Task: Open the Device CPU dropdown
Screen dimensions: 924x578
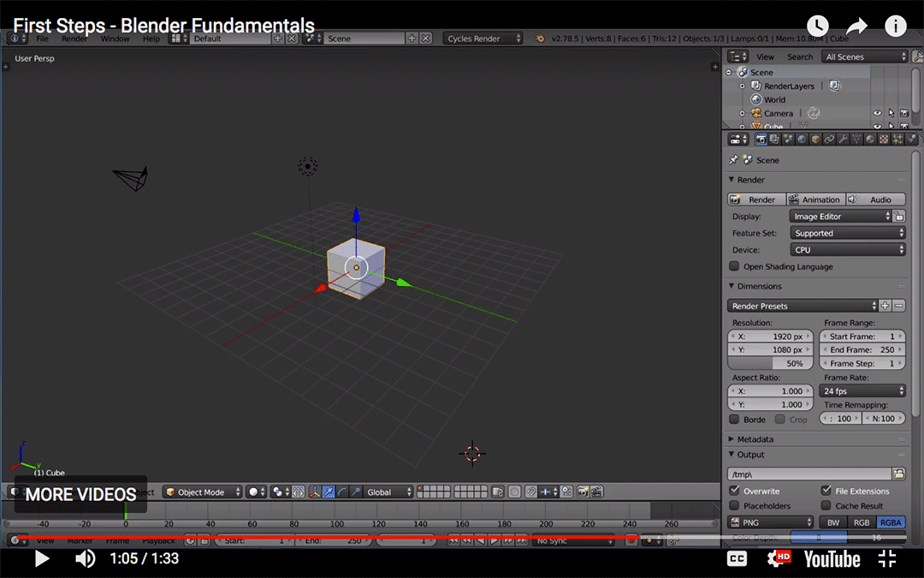Action: 847,249
